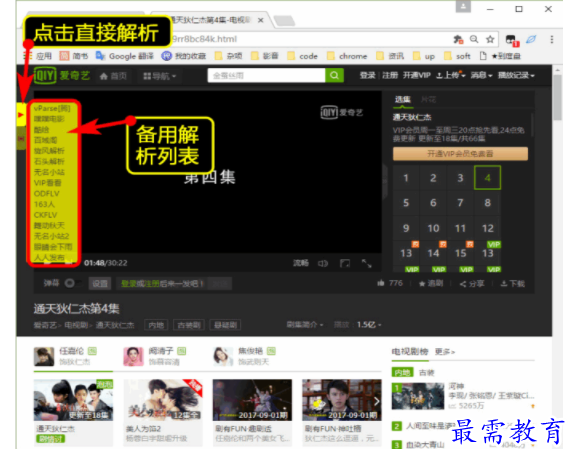This screenshot has width=573, height=463.
Task: Open the 导航 navigation dropdown
Action: coord(160,76)
